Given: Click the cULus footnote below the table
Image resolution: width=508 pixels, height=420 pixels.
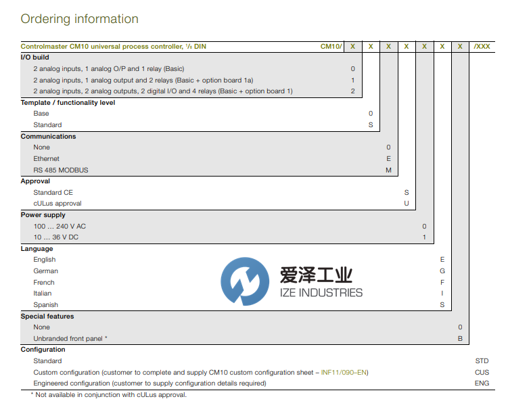Looking at the screenshot, I should (x=108, y=395).
